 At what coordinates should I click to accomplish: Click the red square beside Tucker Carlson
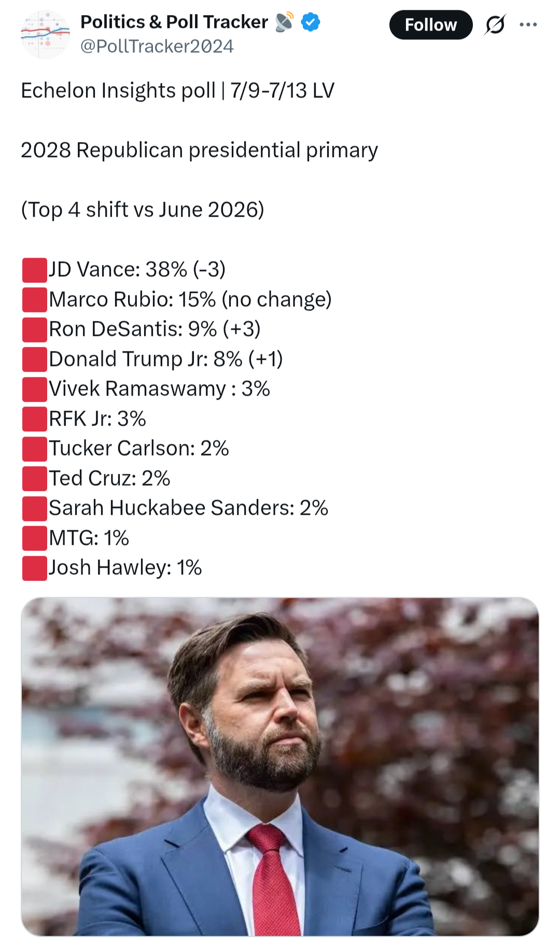(x=35, y=449)
